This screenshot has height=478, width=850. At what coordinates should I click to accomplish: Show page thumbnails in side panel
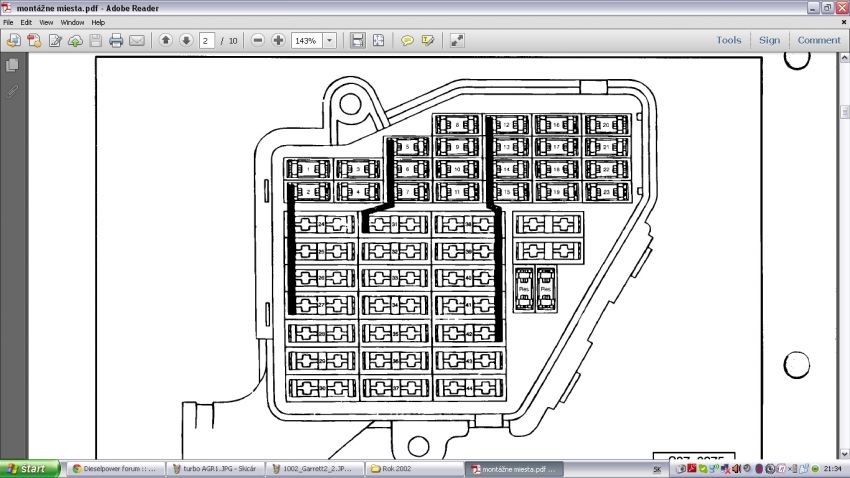pos(13,65)
